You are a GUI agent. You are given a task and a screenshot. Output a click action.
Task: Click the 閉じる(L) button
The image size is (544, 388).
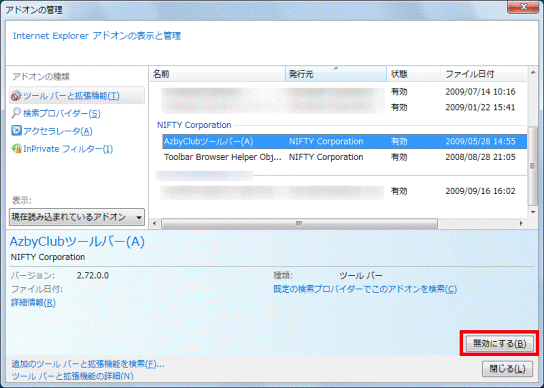pos(507,369)
